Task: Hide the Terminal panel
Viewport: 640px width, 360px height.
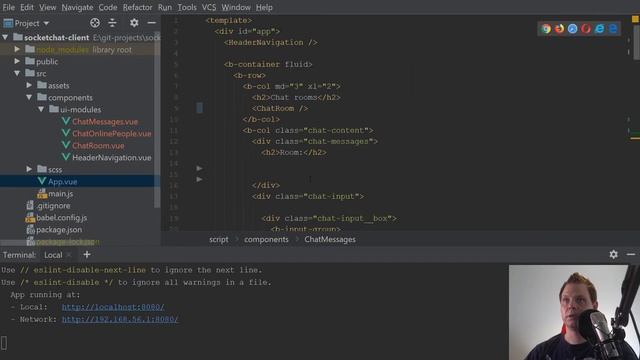Action: point(631,254)
